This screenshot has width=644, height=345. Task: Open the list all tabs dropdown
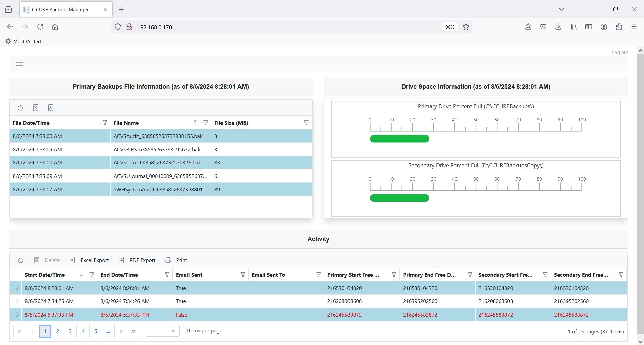pyautogui.click(x=561, y=9)
